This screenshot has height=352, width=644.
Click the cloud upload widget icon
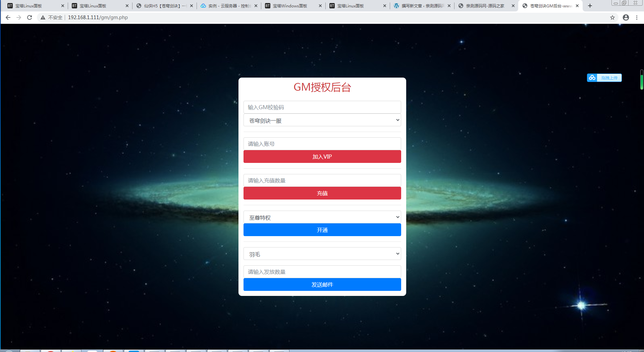pos(592,78)
